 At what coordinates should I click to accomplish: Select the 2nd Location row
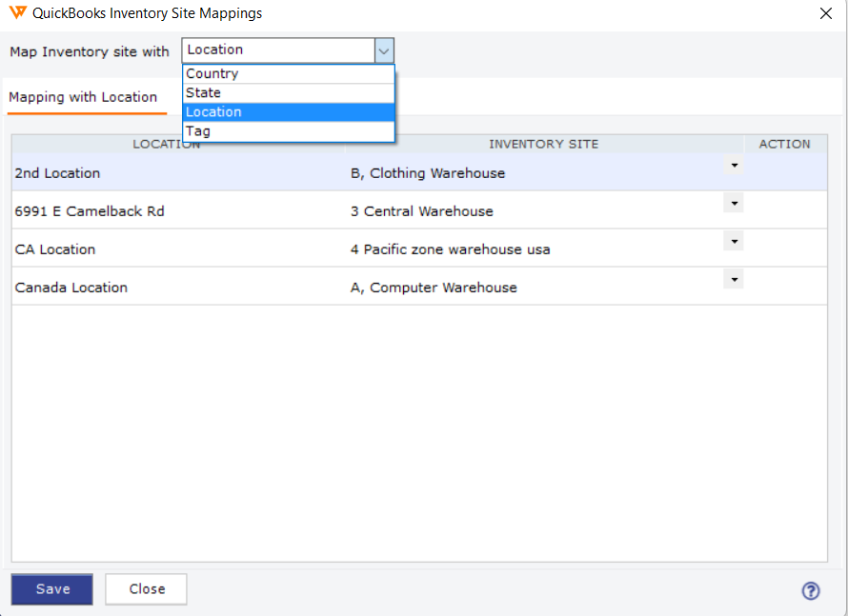(419, 172)
